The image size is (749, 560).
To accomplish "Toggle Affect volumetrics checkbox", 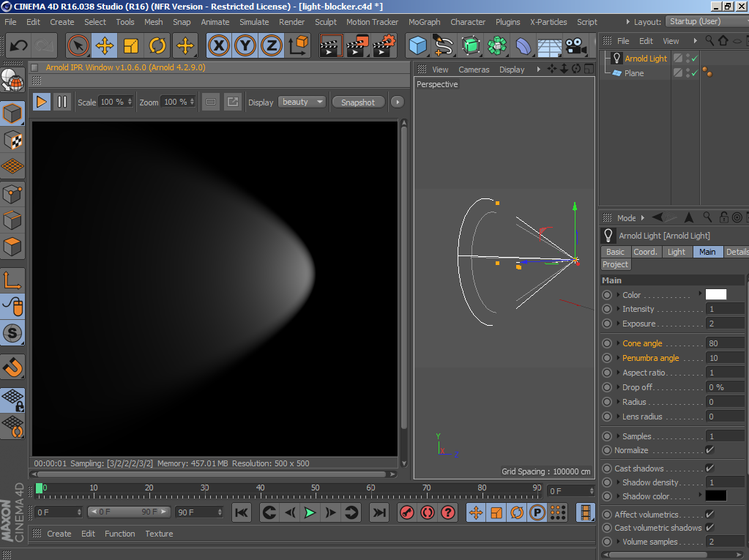I will [709, 515].
